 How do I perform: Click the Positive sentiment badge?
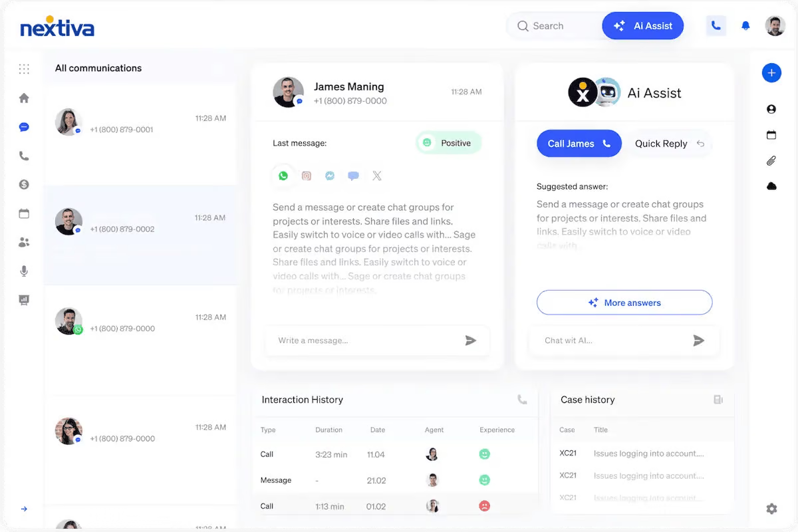(448, 143)
